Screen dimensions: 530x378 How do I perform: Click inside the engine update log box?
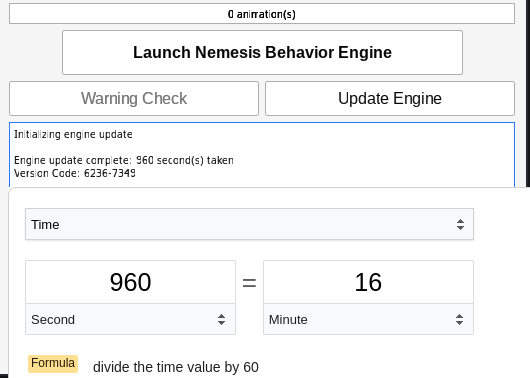(x=262, y=155)
